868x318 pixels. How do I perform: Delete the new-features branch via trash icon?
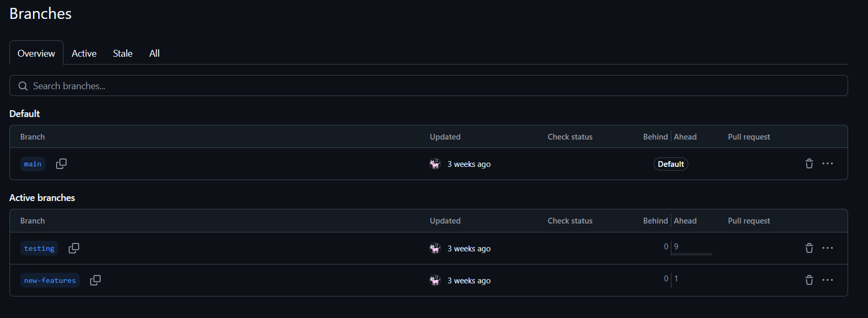[x=809, y=280]
